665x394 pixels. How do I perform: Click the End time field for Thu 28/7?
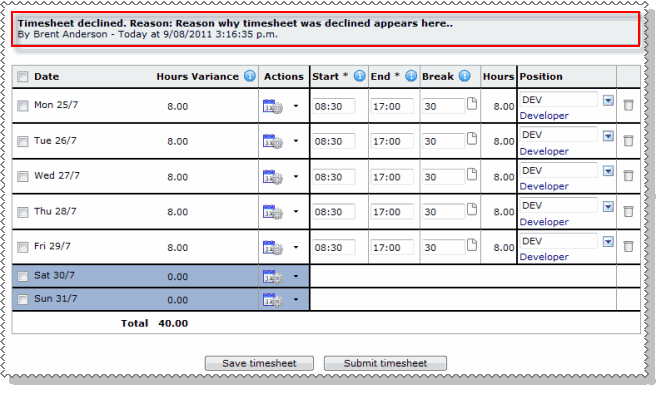click(x=392, y=212)
